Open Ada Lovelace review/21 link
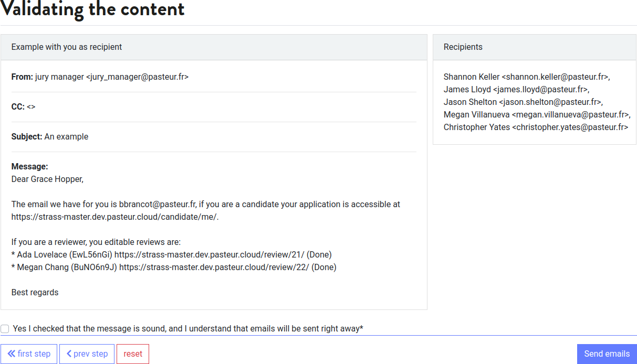 [x=209, y=255]
